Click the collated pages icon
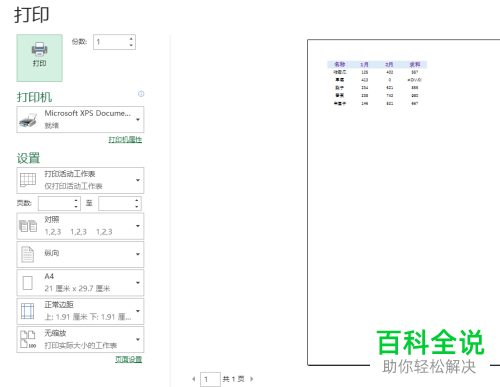 point(28,226)
